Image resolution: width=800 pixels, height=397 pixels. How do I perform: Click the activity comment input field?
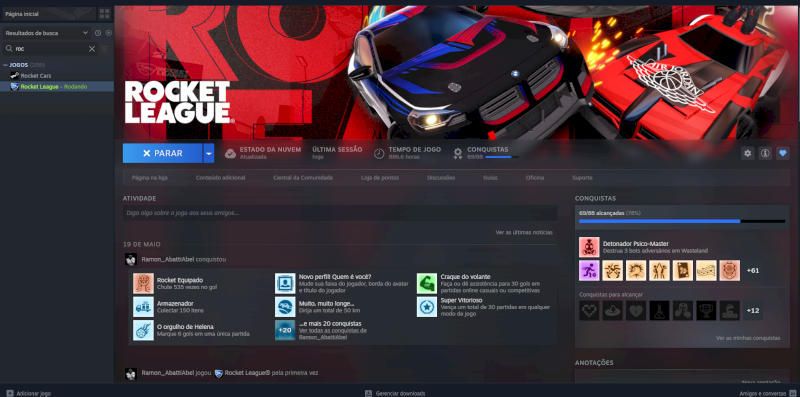(340, 213)
